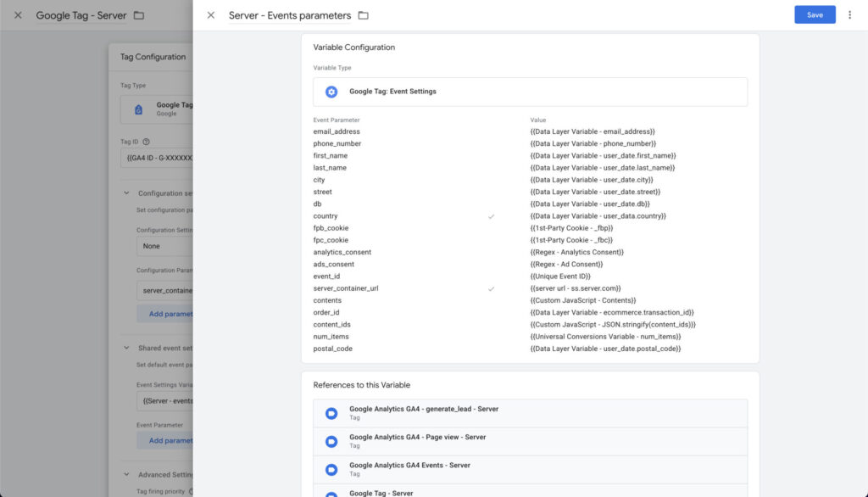Viewport: 868px width, 497px height.
Task: Click tag icon for GA4 Events - Server reference
Action: [331, 469]
